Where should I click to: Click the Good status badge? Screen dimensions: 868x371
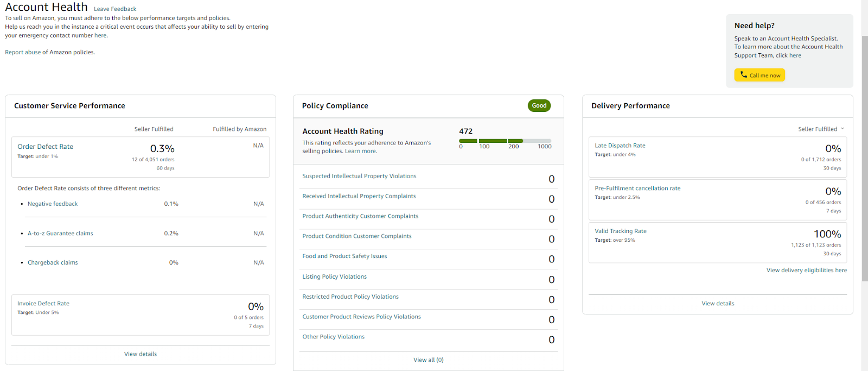click(539, 105)
